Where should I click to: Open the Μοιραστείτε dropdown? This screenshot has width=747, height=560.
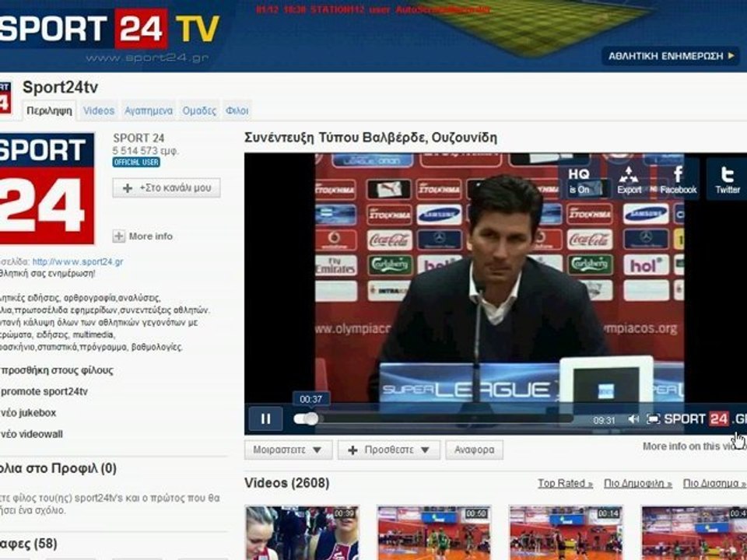pyautogui.click(x=288, y=450)
